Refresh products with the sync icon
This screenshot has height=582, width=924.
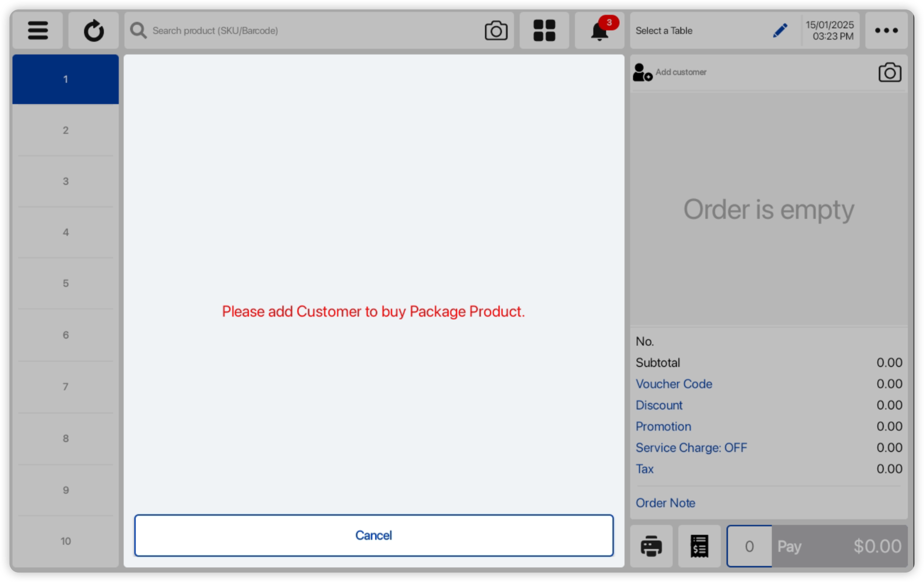click(x=93, y=30)
